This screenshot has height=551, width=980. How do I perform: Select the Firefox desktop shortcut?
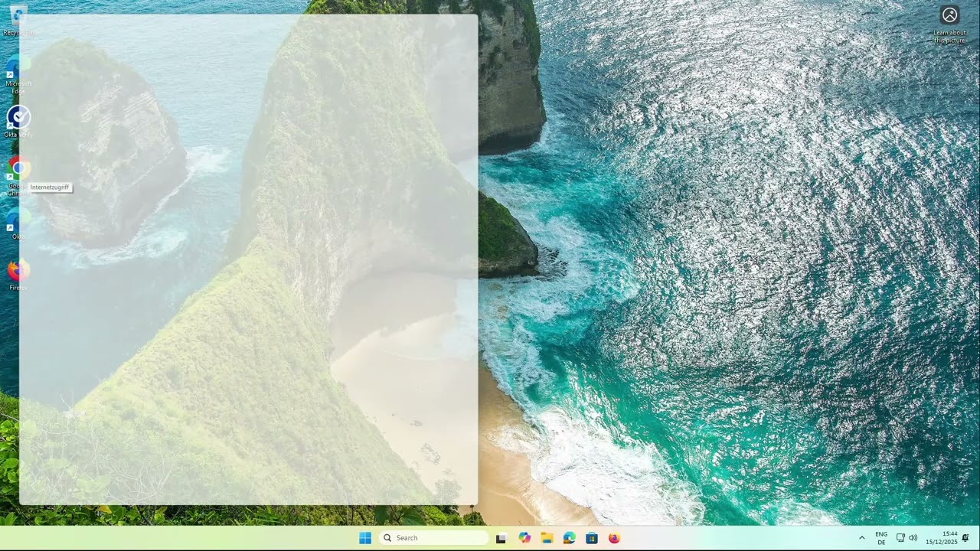[18, 275]
